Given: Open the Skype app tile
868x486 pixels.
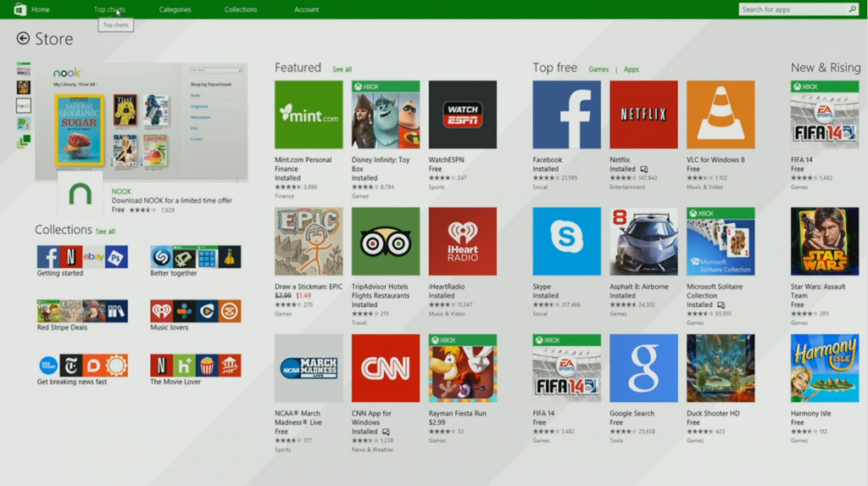Looking at the screenshot, I should (x=566, y=242).
